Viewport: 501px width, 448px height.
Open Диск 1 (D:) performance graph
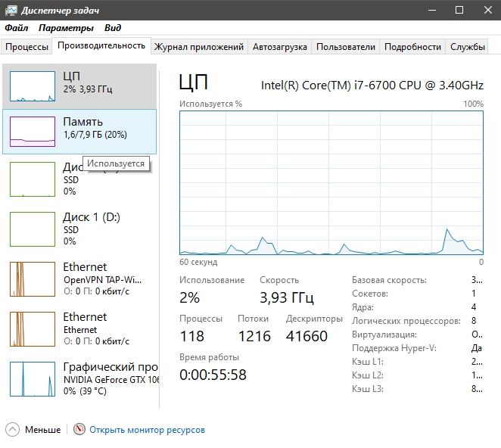coord(32,229)
